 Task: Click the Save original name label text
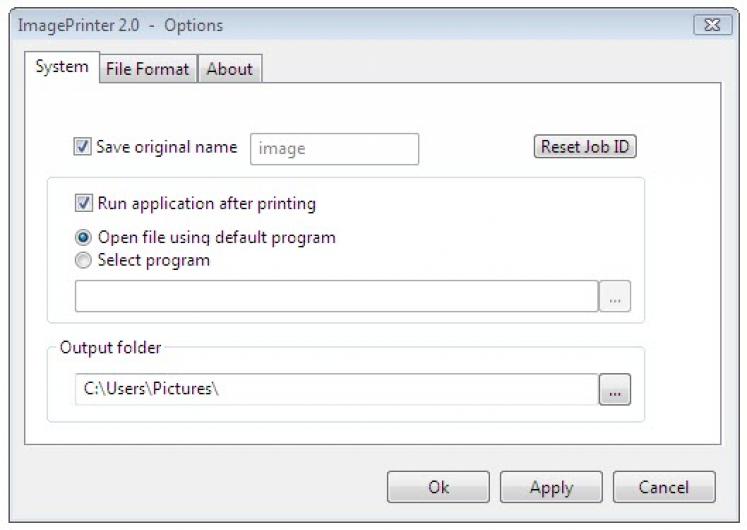tap(166, 147)
